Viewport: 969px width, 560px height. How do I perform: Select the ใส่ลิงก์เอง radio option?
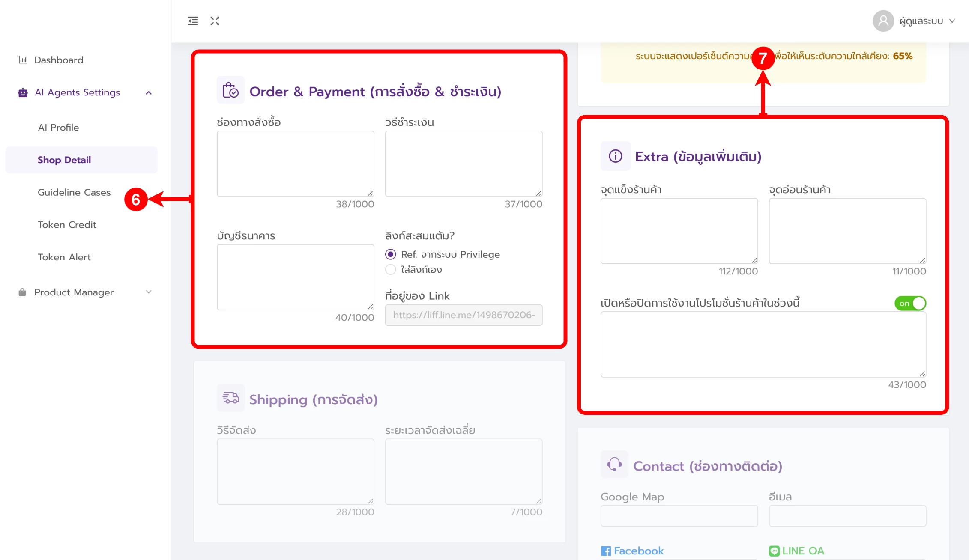[x=390, y=269]
